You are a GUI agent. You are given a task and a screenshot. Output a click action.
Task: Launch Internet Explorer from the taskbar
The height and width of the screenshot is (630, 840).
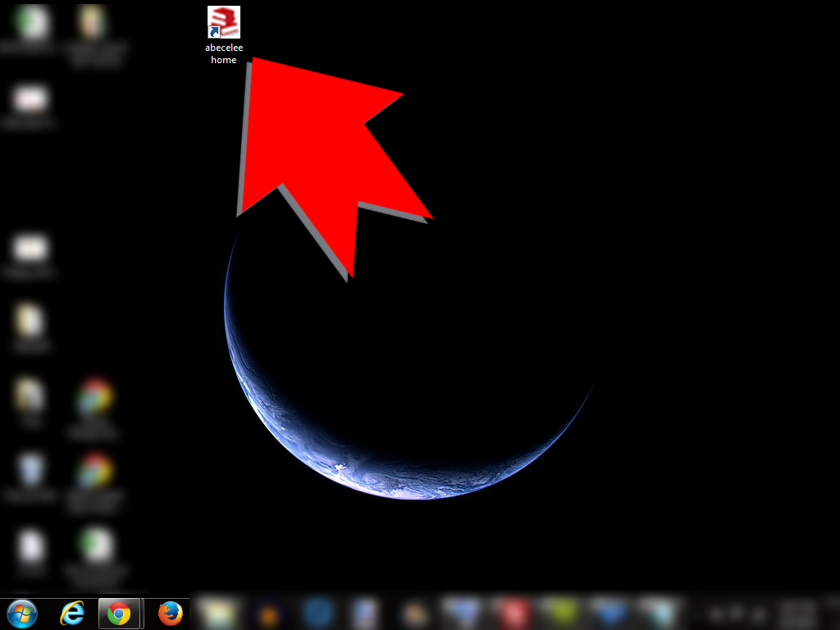pos(72,614)
